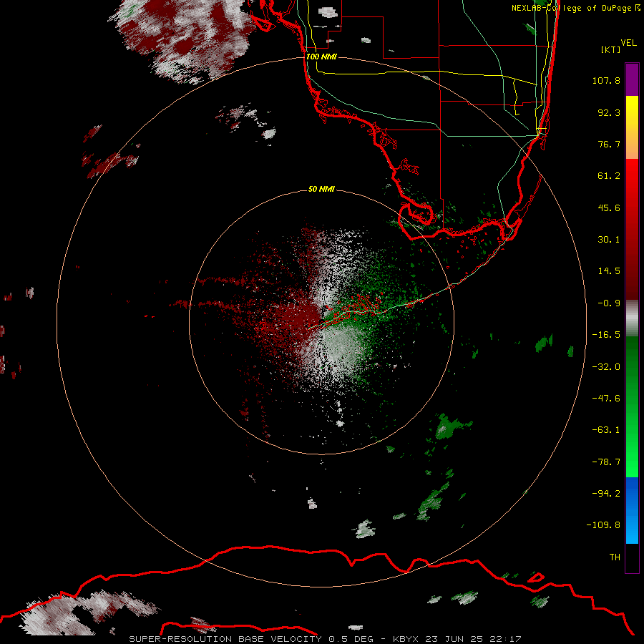Viewport: 644px width, 644px height.
Task: Click the 100 NMI range ring label
Action: (321, 57)
